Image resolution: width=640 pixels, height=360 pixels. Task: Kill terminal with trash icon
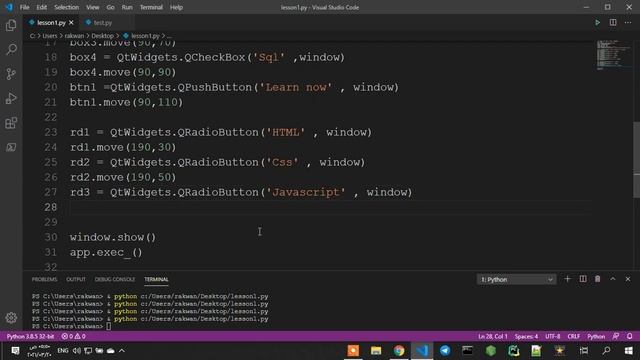tap(598, 279)
